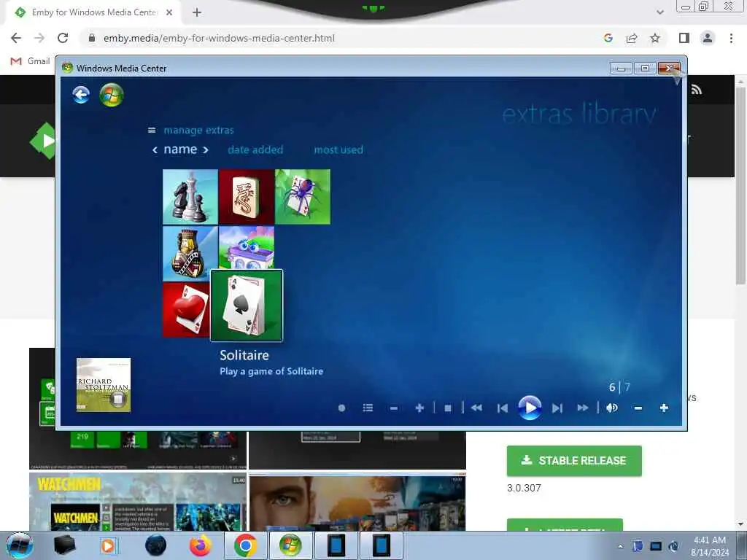Screen dimensions: 747x560
Task: Click the Media Center taskbar button
Action: [290, 545]
